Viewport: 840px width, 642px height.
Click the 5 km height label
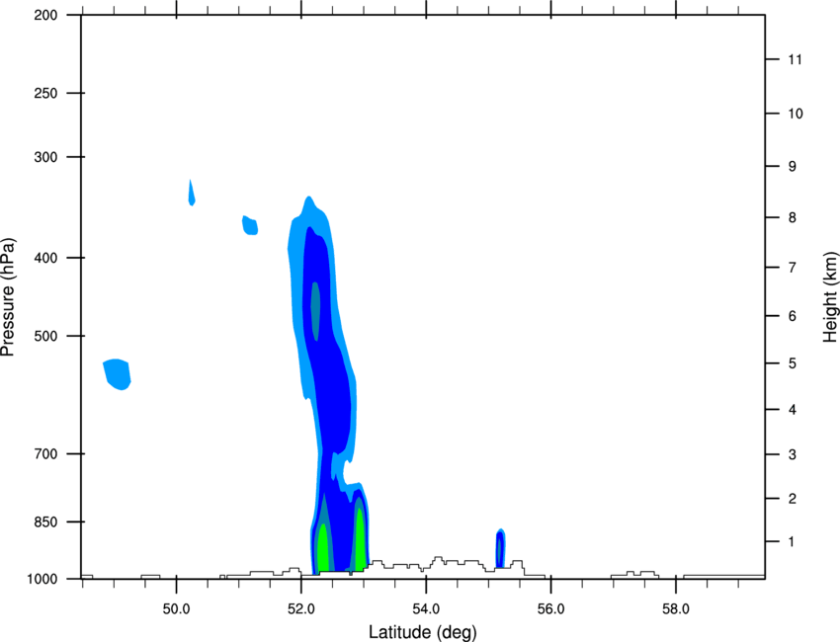pos(792,363)
